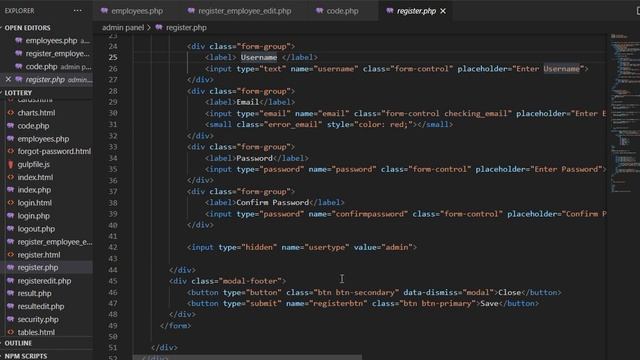This screenshot has width=640, height=360.
Task: Open logout.php file
Action: coord(36,229)
